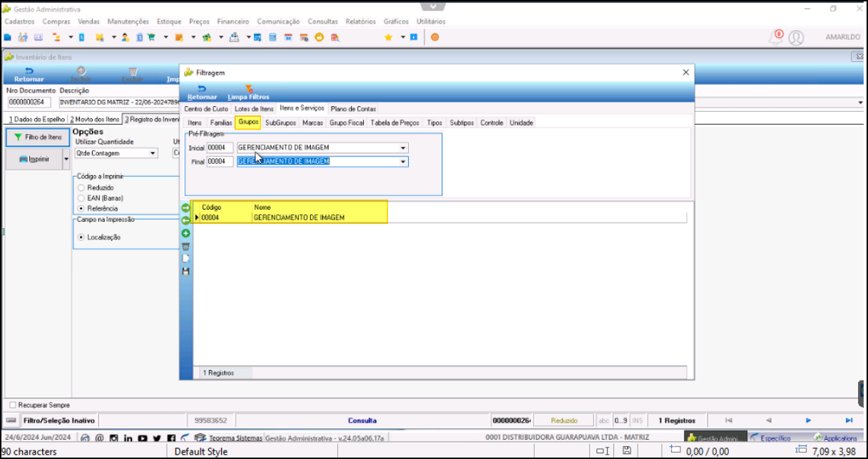Image resolution: width=868 pixels, height=459 pixels.
Task: Click the first record arrow in status bar
Action: click(728, 421)
